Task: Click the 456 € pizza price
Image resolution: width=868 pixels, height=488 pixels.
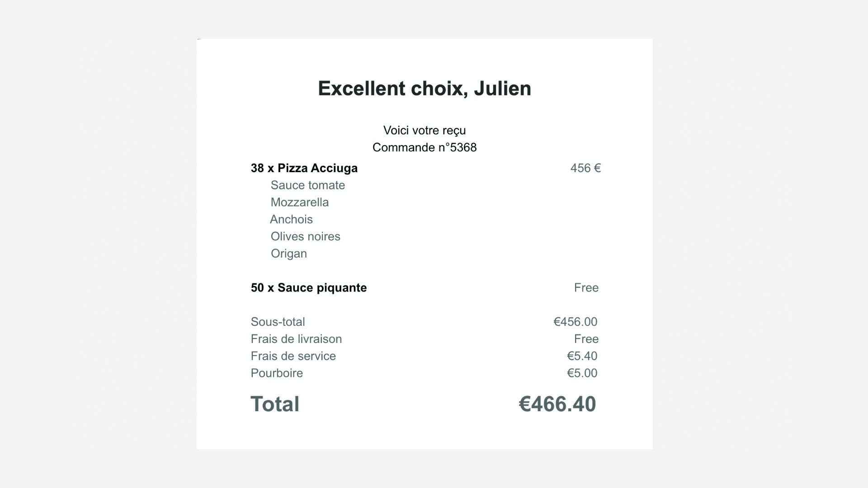Action: (x=585, y=168)
